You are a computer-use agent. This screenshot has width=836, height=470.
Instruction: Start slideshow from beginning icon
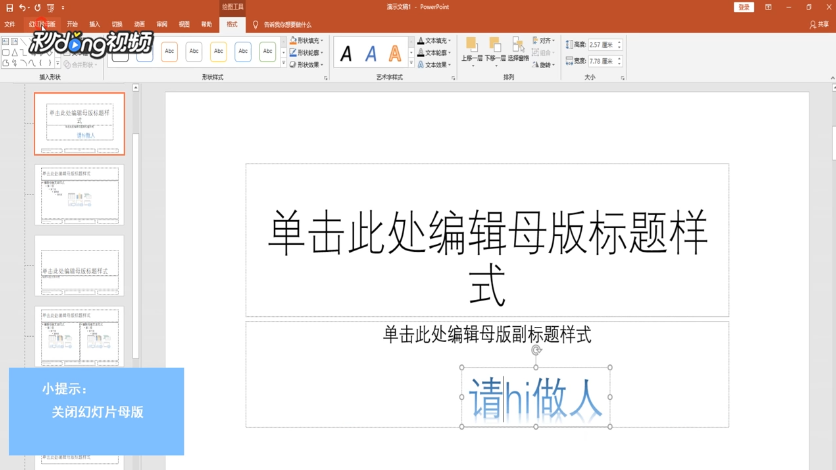tap(51, 7)
